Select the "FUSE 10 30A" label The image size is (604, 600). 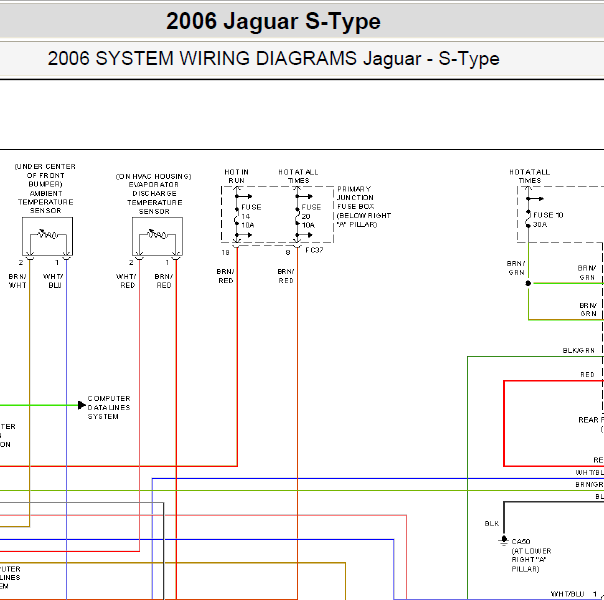pyautogui.click(x=548, y=220)
